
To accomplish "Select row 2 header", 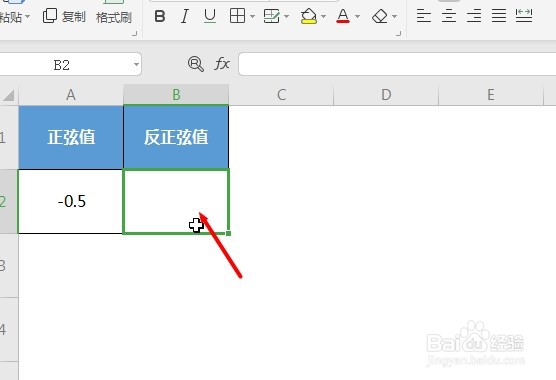I will tap(9, 201).
